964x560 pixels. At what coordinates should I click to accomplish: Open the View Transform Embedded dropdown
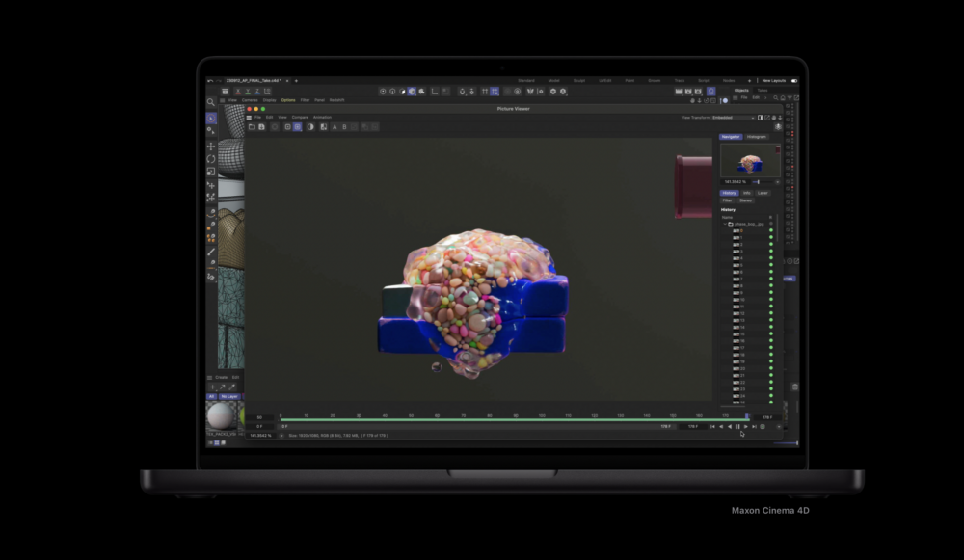733,118
